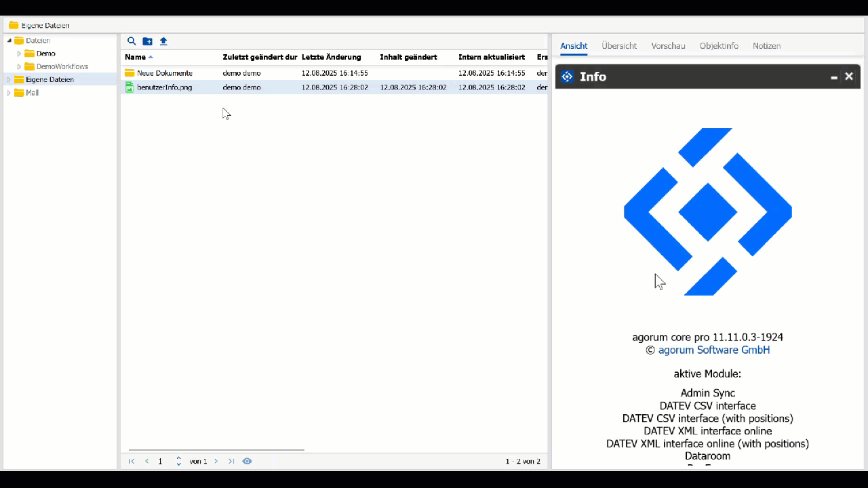Click the large agorum logo image
This screenshot has width=868, height=488.
click(x=708, y=211)
